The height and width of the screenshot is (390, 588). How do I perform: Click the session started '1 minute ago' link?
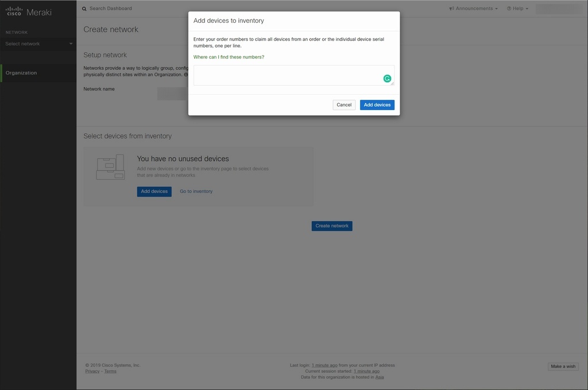point(366,371)
